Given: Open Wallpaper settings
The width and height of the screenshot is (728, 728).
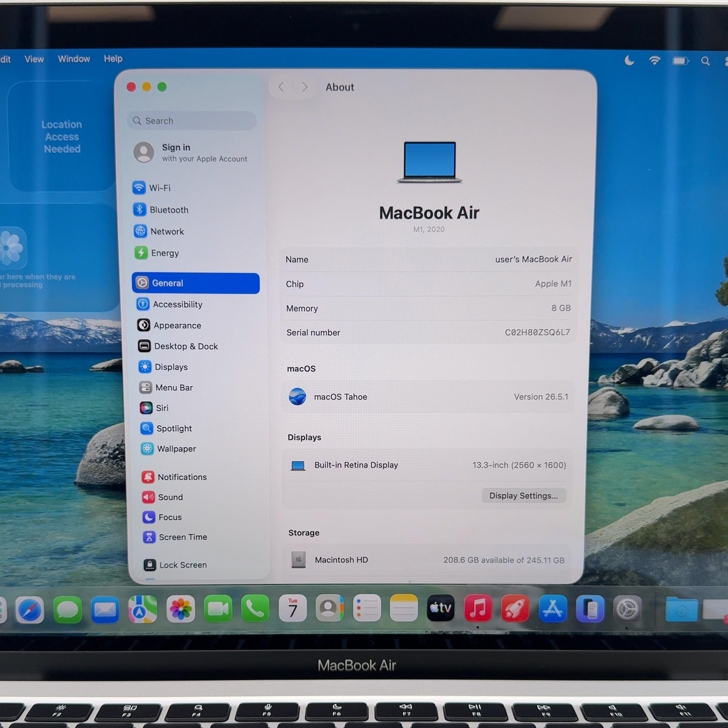Looking at the screenshot, I should (168, 448).
